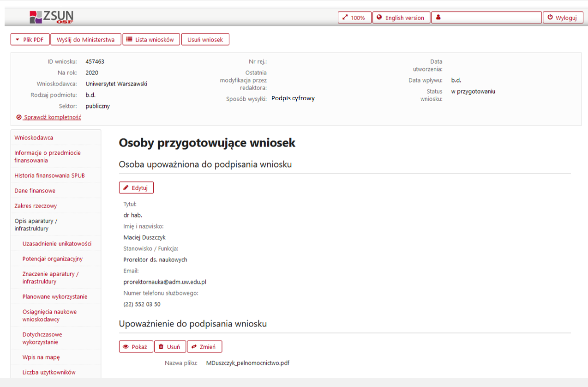
Task: Open the user profile field
Action: click(486, 18)
